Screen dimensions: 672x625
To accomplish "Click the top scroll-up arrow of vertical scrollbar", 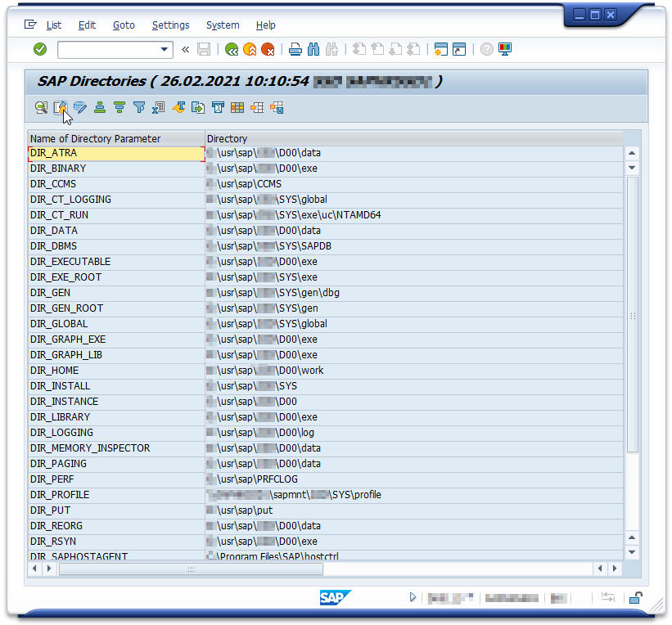I will [632, 153].
